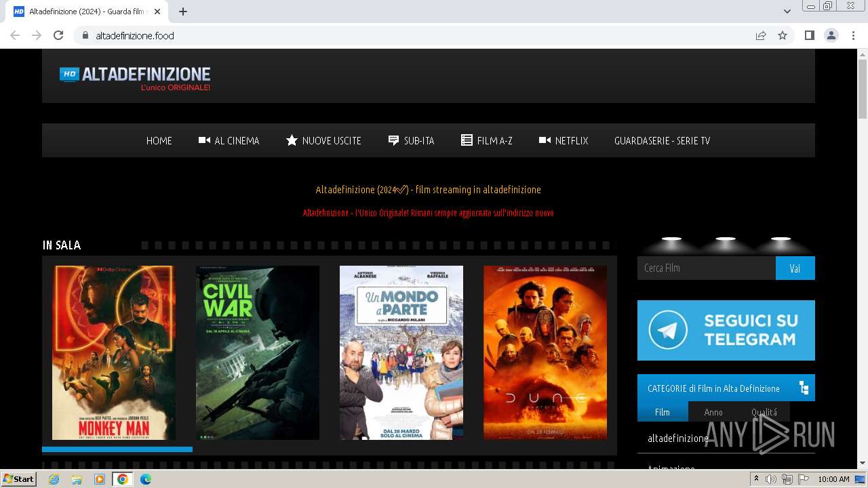The image size is (868, 488).
Task: Click the lock icon in the address bar
Action: (85, 35)
